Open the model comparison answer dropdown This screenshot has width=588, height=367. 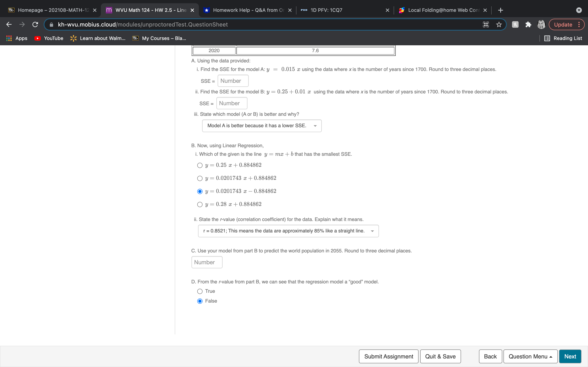(x=262, y=125)
